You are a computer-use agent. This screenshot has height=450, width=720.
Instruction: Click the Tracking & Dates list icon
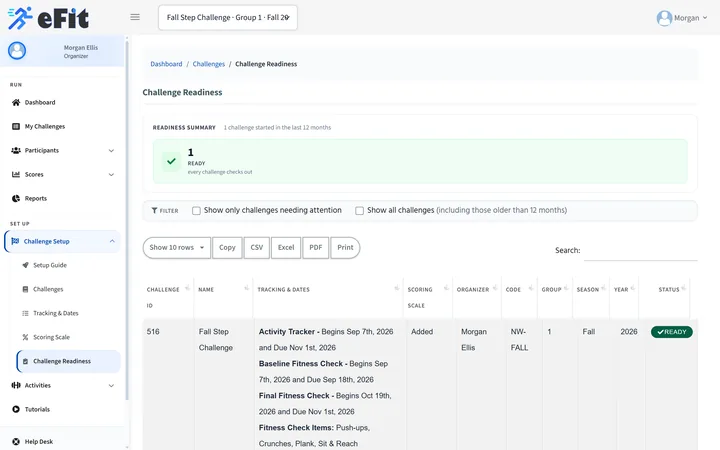[x=25, y=313]
